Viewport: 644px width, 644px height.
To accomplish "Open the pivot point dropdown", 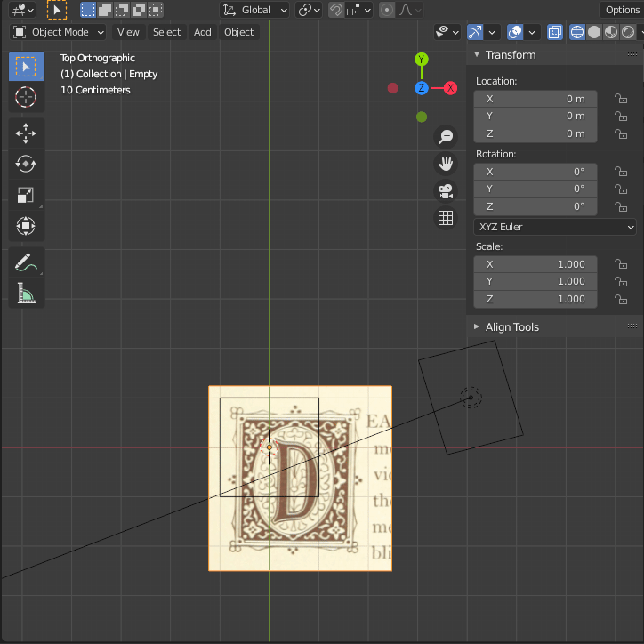I will coord(309,10).
